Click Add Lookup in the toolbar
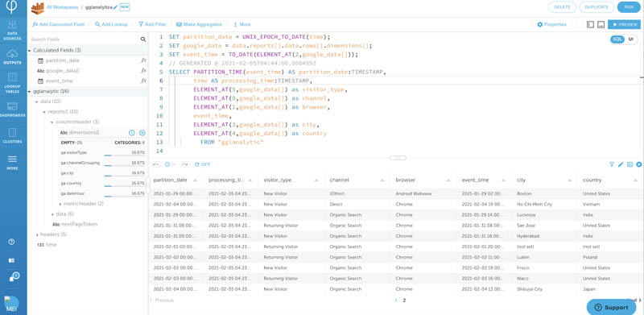The height and width of the screenshot is (315, 644). click(x=111, y=25)
